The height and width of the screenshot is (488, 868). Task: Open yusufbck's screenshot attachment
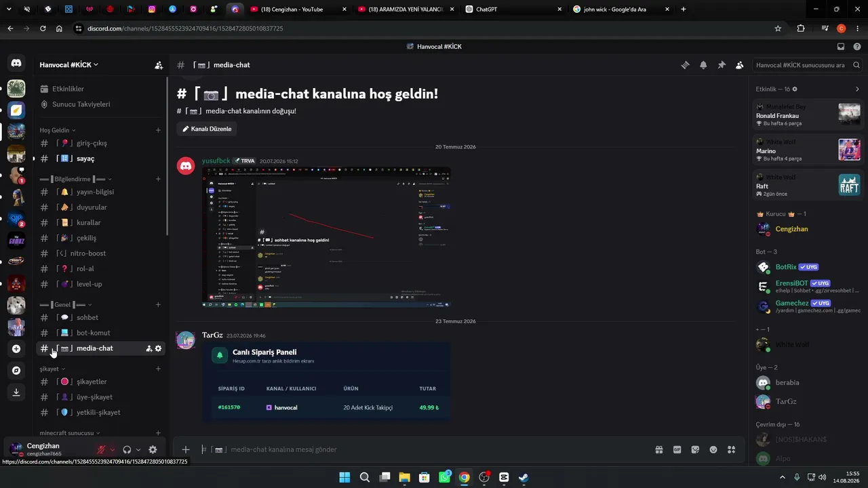tap(326, 238)
